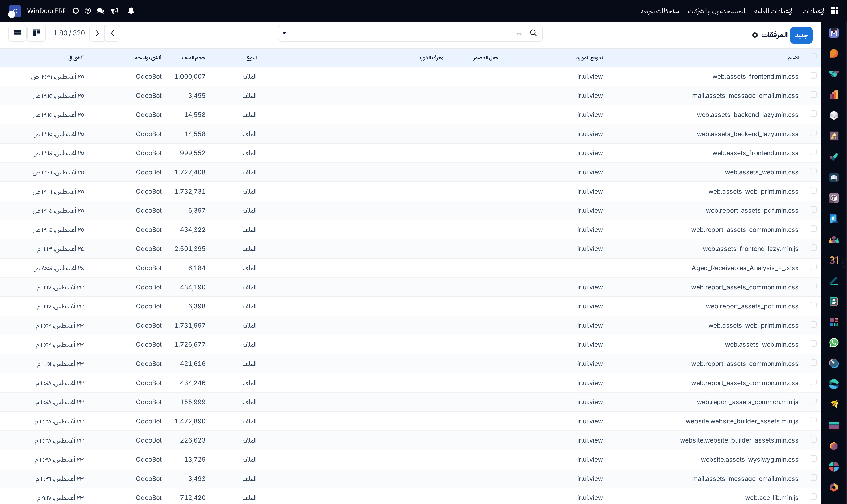Click the search magnifier icon
Screen dimensions: 847x504
[x=533, y=33]
